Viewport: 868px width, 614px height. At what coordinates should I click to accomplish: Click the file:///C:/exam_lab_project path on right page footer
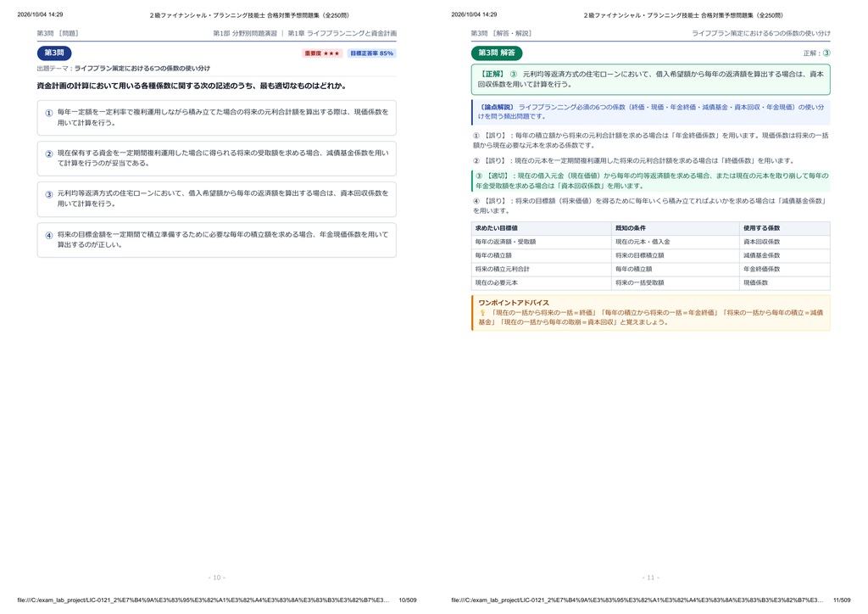click(x=637, y=600)
